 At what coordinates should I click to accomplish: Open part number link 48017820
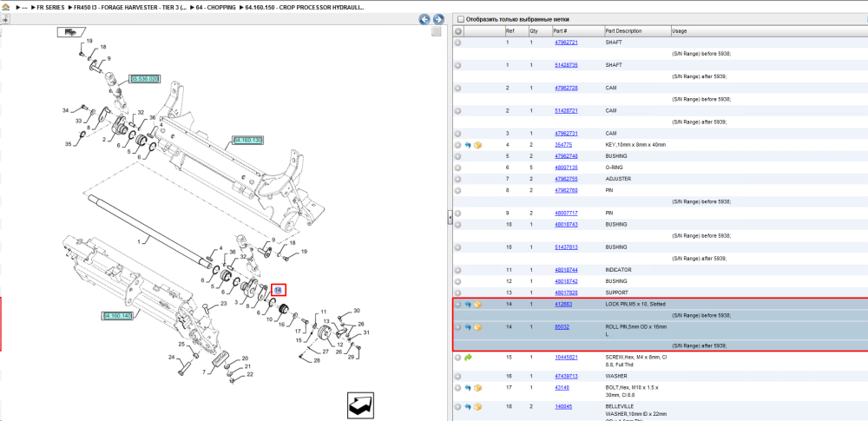click(x=566, y=293)
